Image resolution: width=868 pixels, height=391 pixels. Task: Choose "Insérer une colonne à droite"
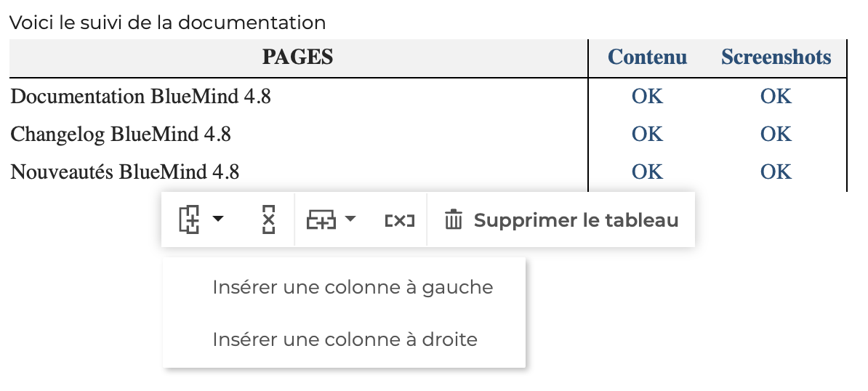(345, 339)
